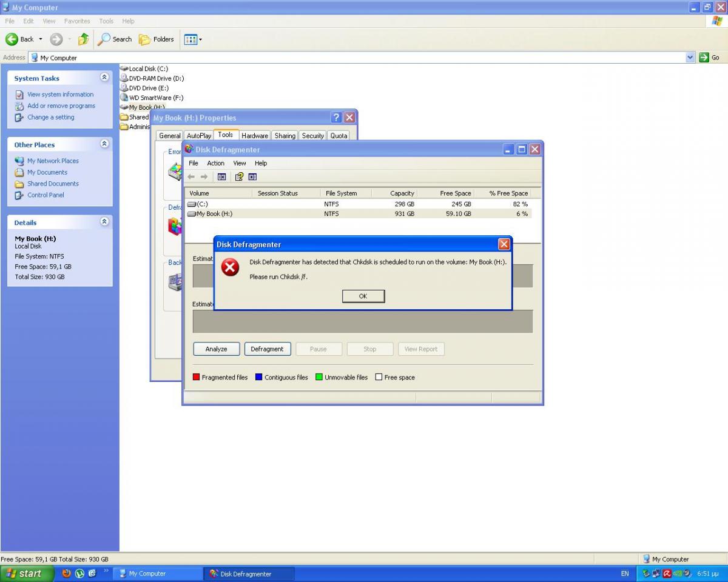The width and height of the screenshot is (728, 582).
Task: Click the EN language indicator
Action: [x=625, y=574]
